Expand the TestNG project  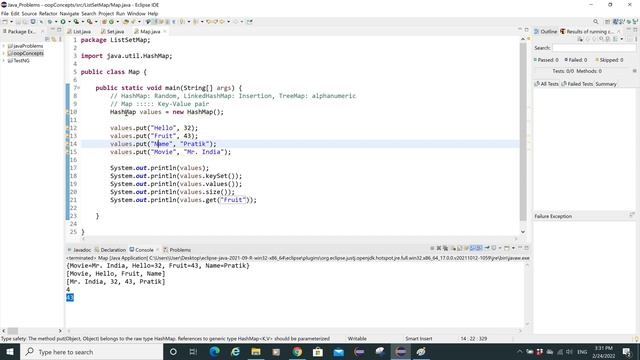pos(4,60)
